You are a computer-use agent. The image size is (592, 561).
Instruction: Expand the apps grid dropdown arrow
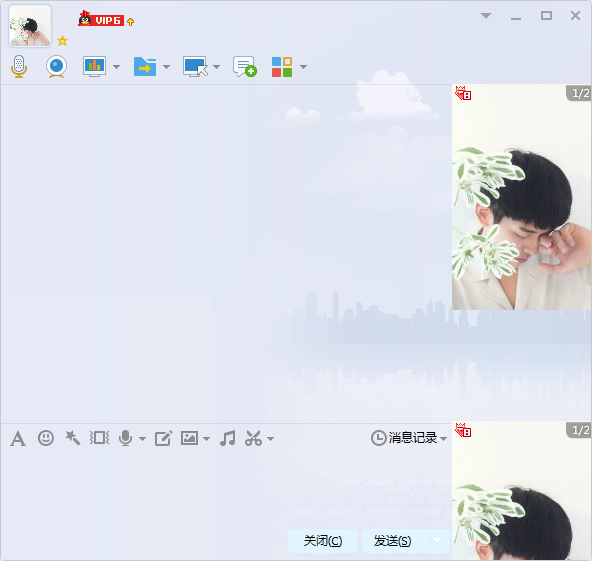point(303,67)
